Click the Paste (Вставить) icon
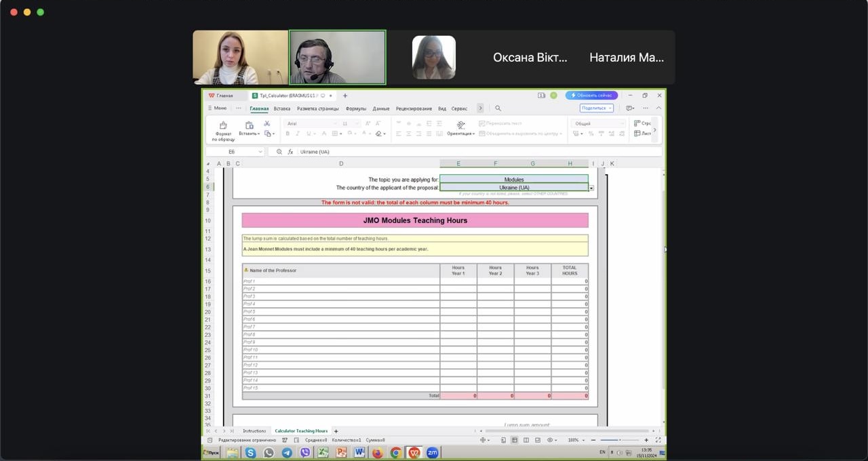The height and width of the screenshot is (461, 868). pos(249,125)
